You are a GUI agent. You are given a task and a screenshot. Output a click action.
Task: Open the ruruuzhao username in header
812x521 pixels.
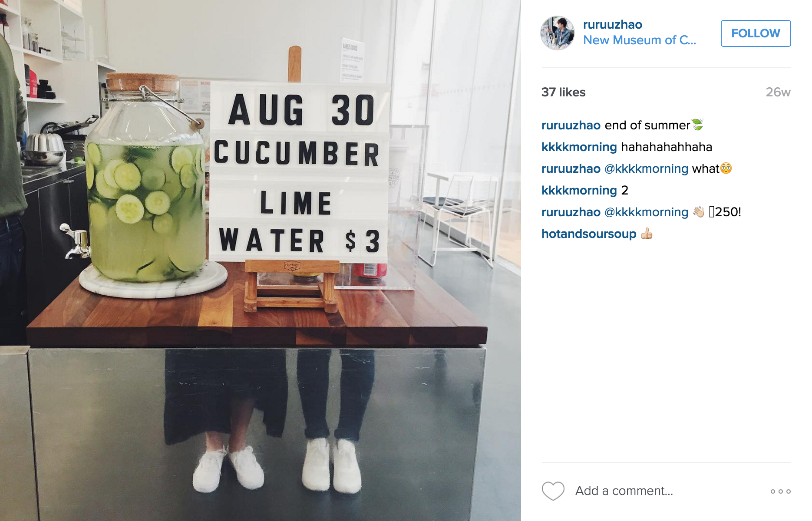[612, 25]
